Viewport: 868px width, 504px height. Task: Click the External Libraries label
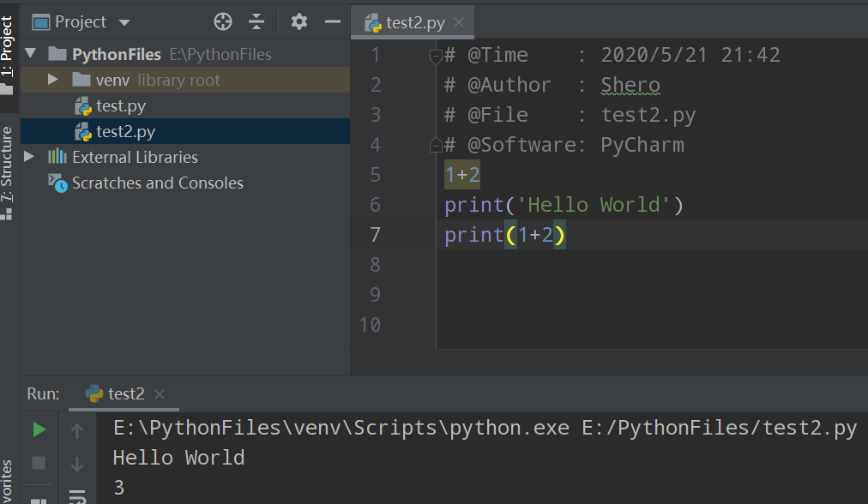[135, 157]
